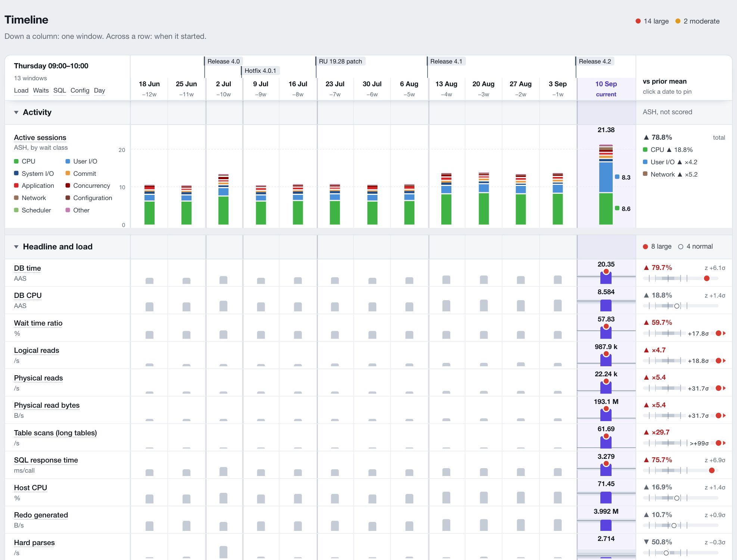The width and height of the screenshot is (737, 560).
Task: Open the SQL response time metric
Action: coord(46,460)
